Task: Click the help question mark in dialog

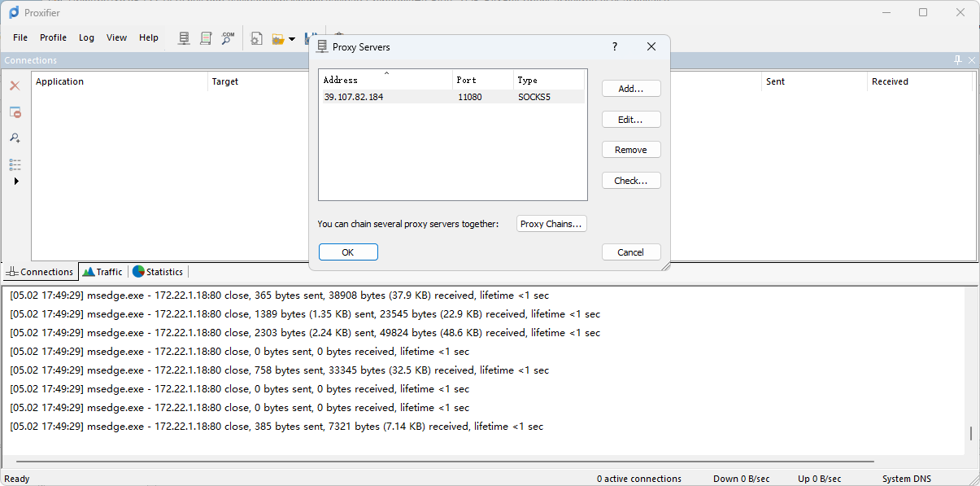Action: 615,47
